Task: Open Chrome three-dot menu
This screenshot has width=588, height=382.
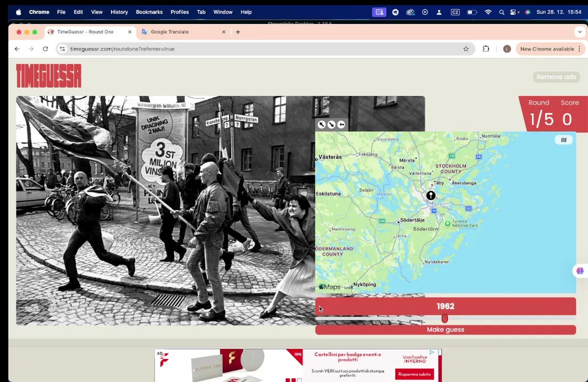Action: pos(580,49)
